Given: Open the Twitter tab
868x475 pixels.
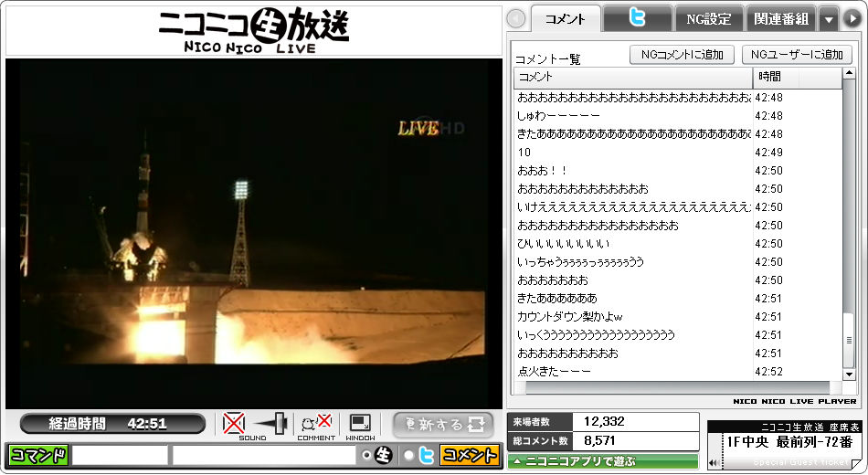Looking at the screenshot, I should point(637,18).
